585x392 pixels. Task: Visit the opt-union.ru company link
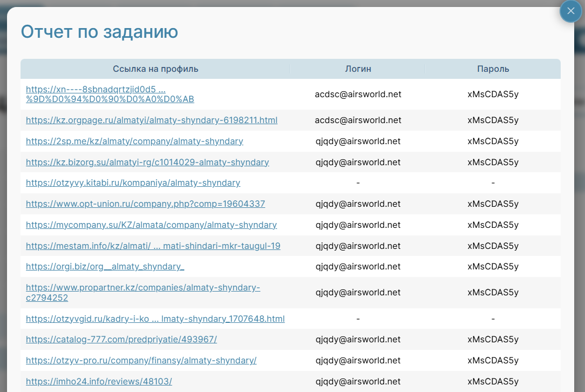(145, 204)
